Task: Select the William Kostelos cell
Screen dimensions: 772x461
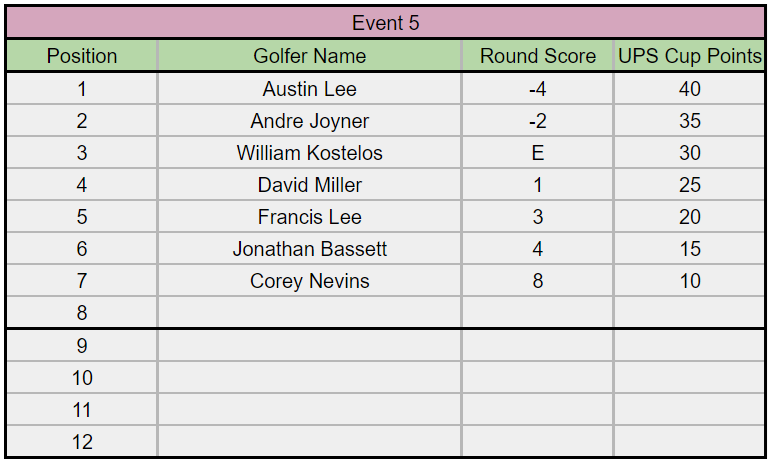Action: pyautogui.click(x=309, y=153)
